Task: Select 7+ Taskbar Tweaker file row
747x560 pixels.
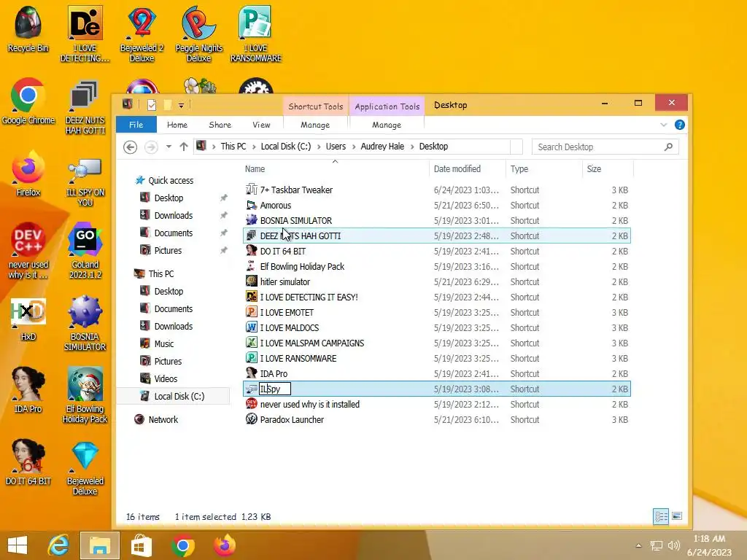Action: click(x=436, y=190)
